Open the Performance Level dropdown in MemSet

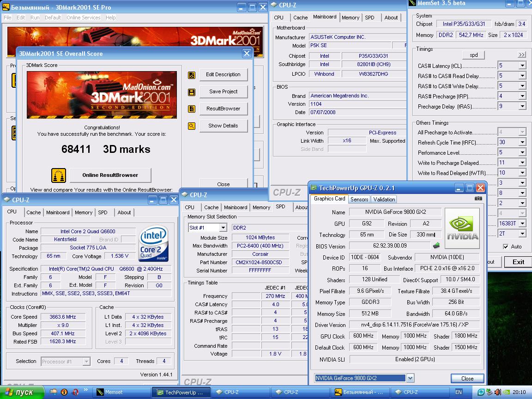[522, 152]
